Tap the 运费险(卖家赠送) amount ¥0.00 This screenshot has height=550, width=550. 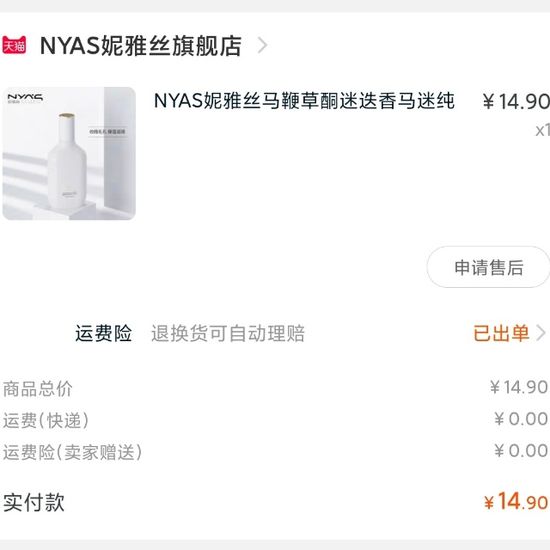[521, 451]
